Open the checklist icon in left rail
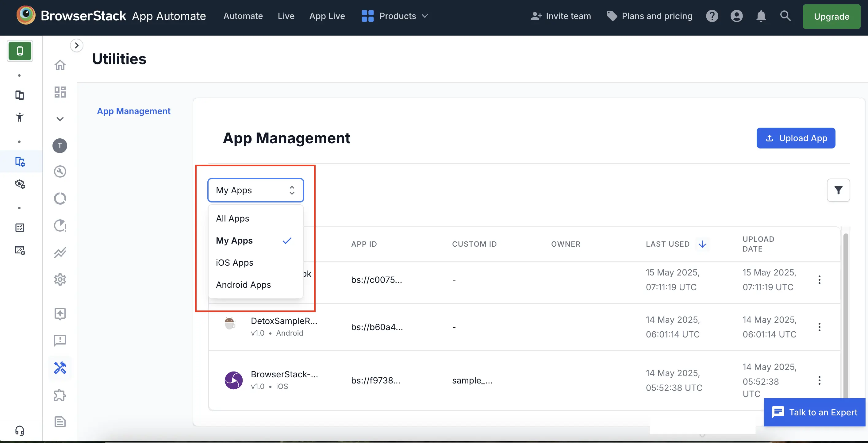 [x=20, y=228]
